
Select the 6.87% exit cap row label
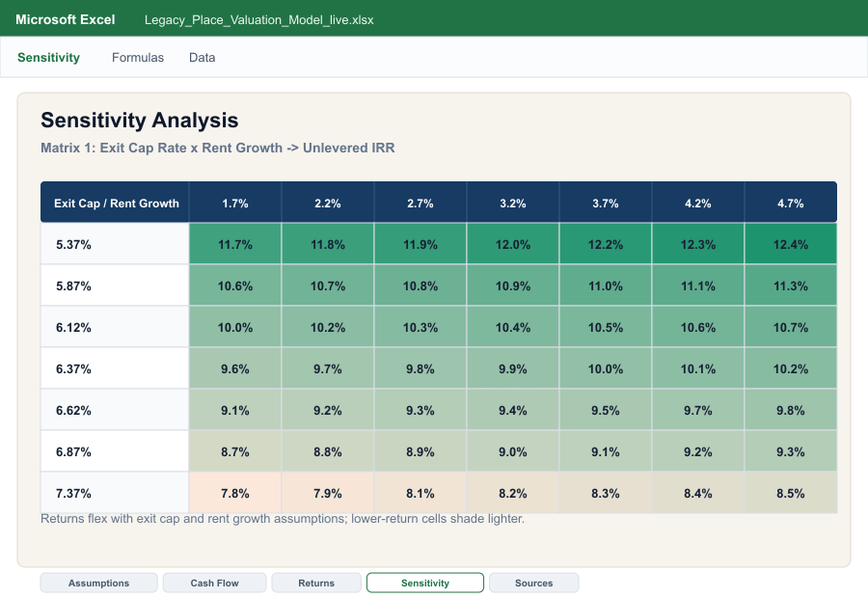pyautogui.click(x=115, y=451)
